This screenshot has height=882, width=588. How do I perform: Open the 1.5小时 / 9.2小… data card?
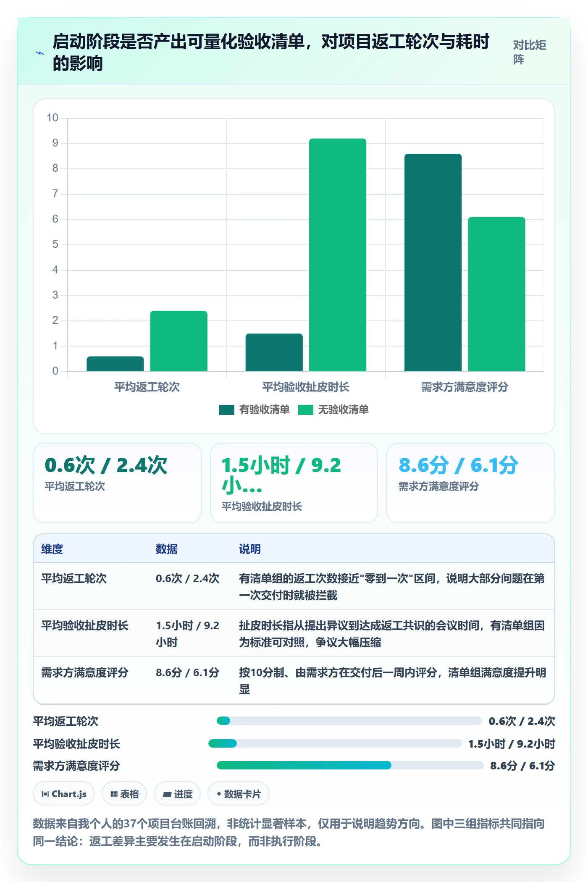click(x=294, y=483)
